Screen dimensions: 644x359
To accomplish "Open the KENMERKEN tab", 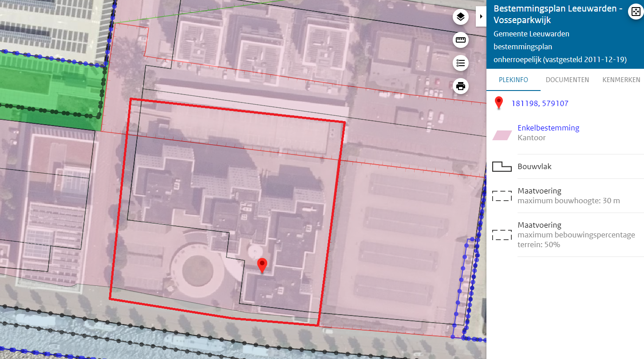I will (621, 80).
